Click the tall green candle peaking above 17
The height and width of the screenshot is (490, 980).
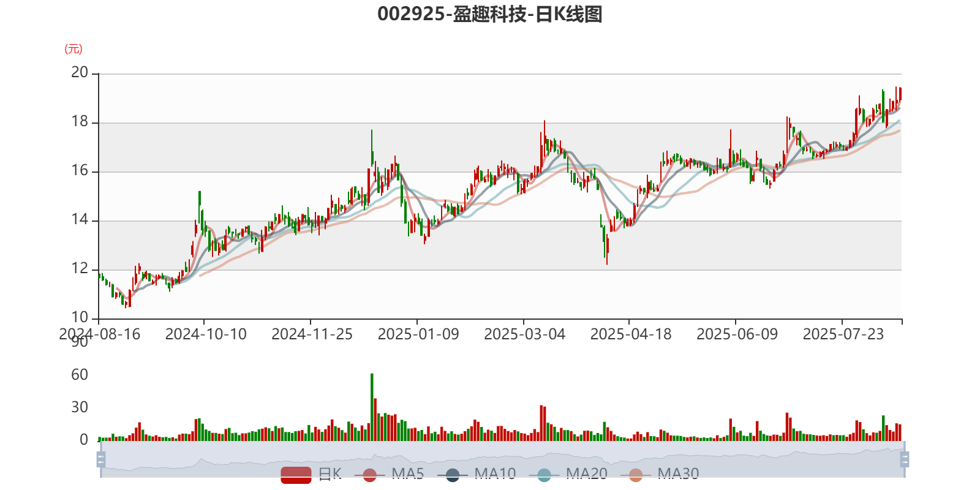pyautogui.click(x=372, y=147)
